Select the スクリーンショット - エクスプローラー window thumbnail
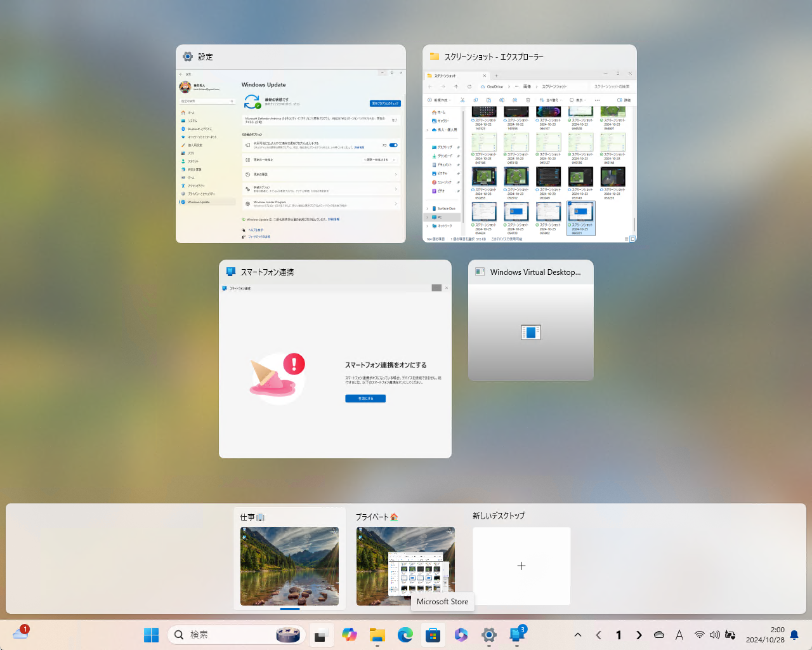Screen dimensions: 812x650 (530, 143)
